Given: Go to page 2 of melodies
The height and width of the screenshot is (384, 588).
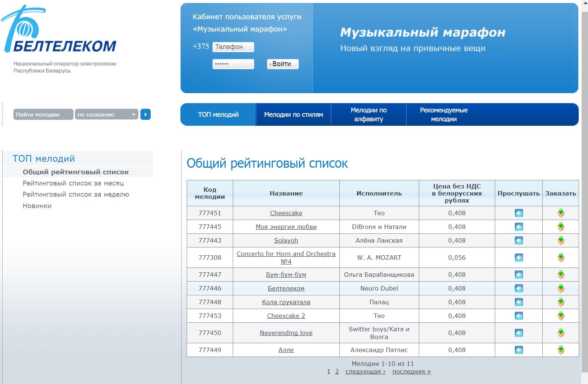Looking at the screenshot, I should (x=337, y=371).
